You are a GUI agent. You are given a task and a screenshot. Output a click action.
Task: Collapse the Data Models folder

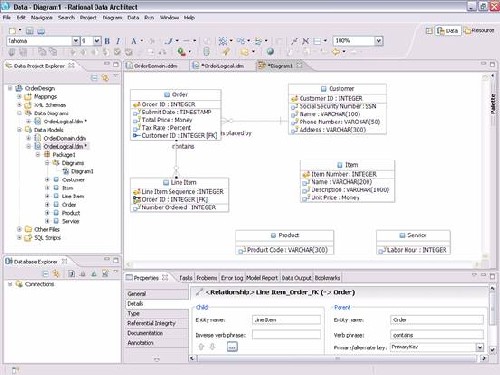tap(19, 130)
